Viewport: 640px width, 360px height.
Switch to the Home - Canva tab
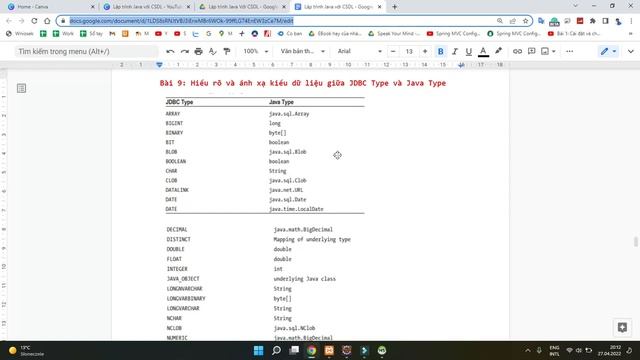(51, 7)
